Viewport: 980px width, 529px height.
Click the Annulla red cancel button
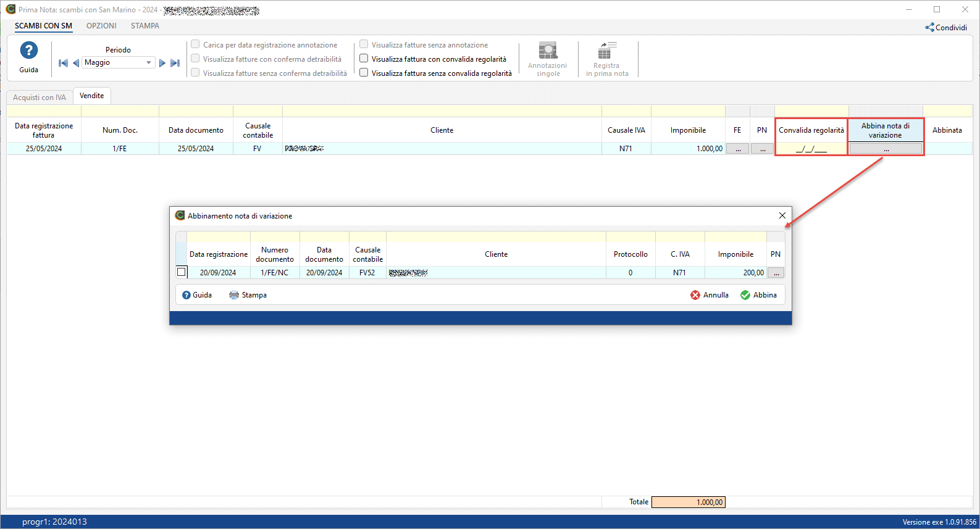coord(710,295)
